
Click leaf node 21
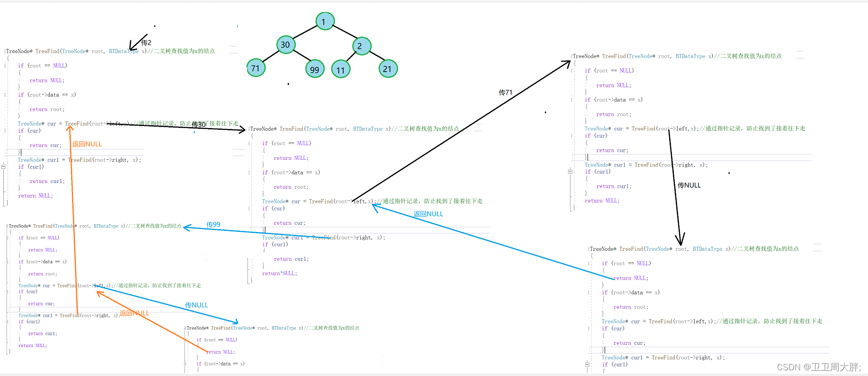click(x=388, y=69)
